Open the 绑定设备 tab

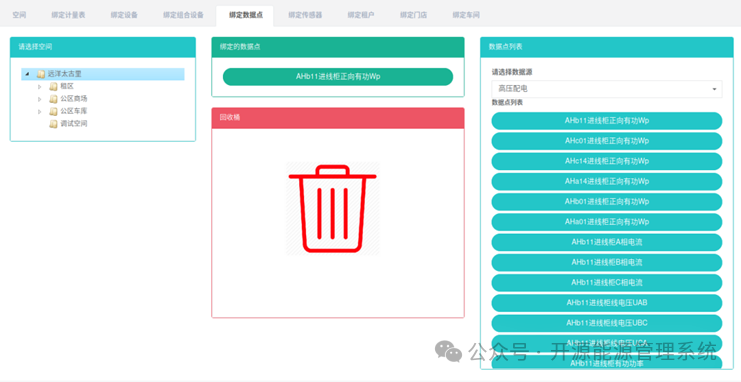(124, 15)
